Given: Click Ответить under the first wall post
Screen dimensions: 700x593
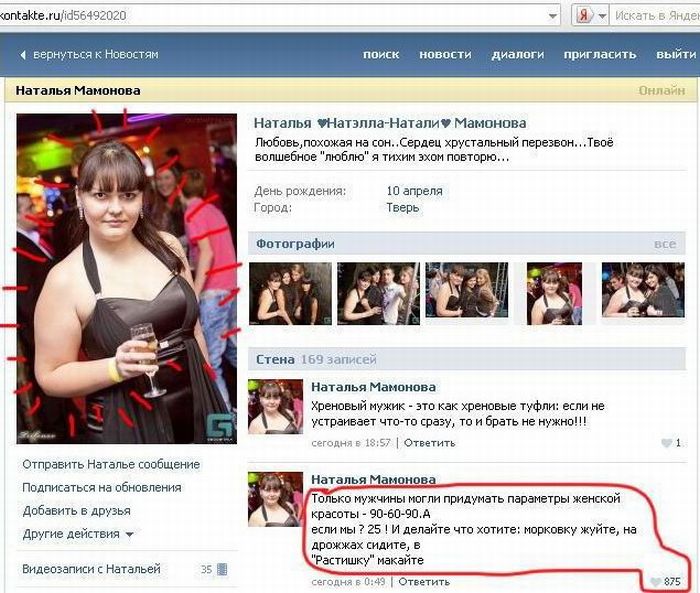Looking at the screenshot, I should pos(429,442).
